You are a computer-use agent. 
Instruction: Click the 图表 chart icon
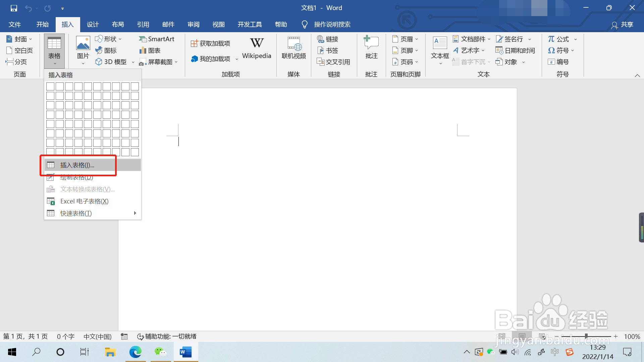tap(150, 51)
